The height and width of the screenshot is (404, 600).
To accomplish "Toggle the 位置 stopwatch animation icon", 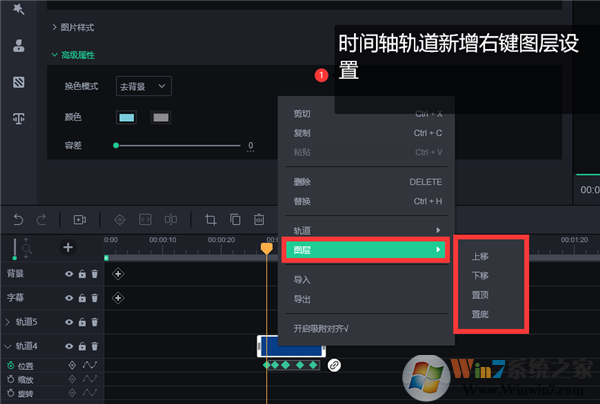I will coord(11,365).
